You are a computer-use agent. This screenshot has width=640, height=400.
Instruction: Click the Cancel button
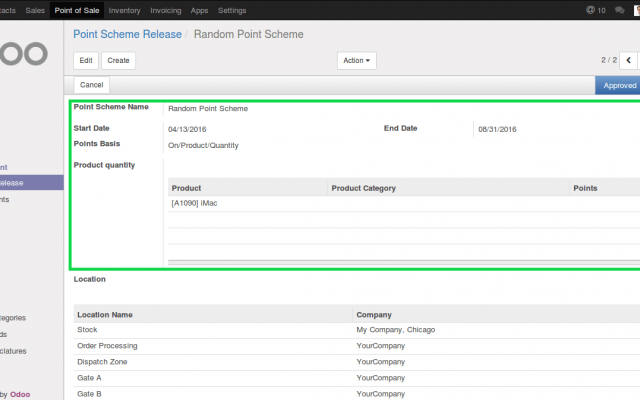click(x=91, y=86)
